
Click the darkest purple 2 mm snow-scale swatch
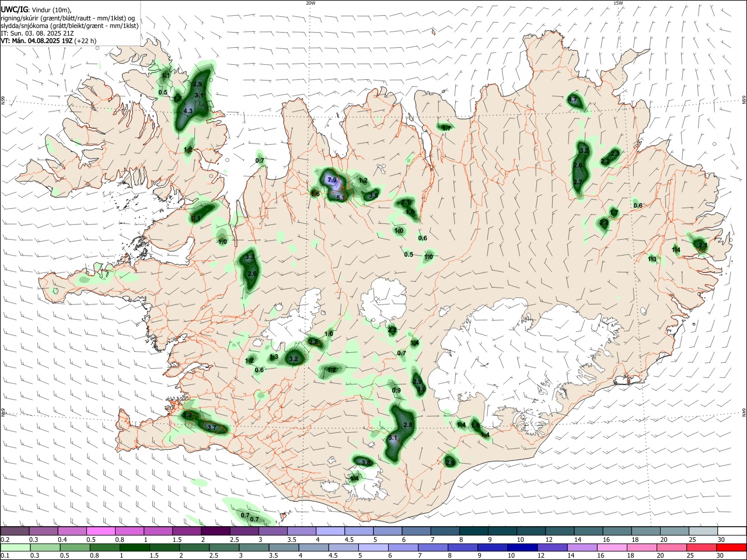tap(215, 531)
